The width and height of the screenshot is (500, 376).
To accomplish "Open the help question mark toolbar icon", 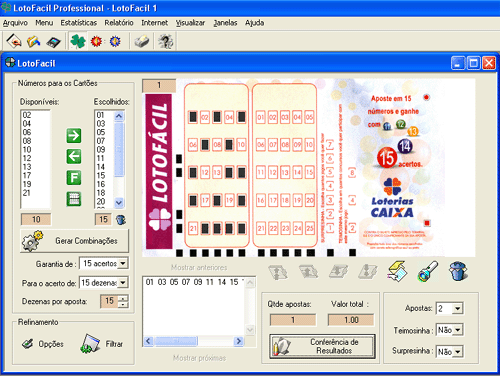I will pos(165,41).
